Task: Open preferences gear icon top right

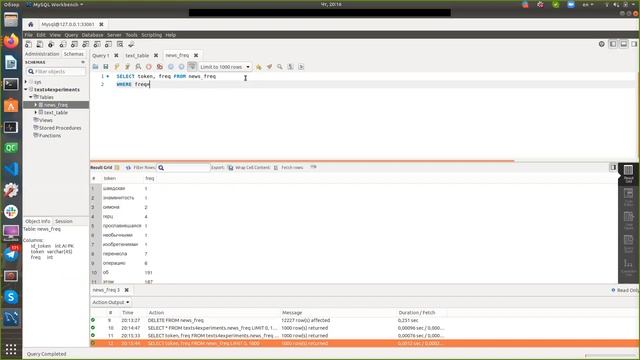Action: 602,44
